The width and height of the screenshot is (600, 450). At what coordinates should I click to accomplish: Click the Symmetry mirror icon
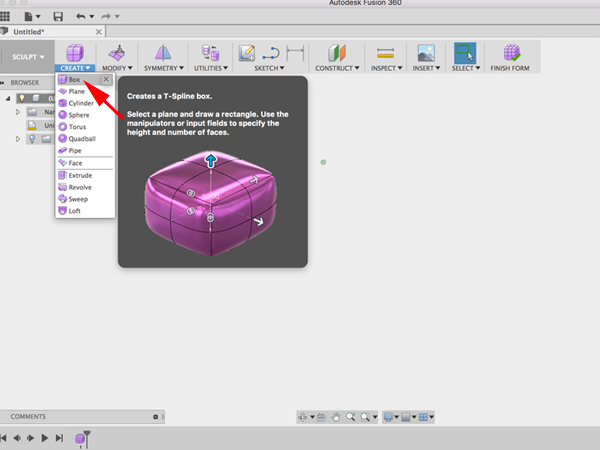[163, 53]
